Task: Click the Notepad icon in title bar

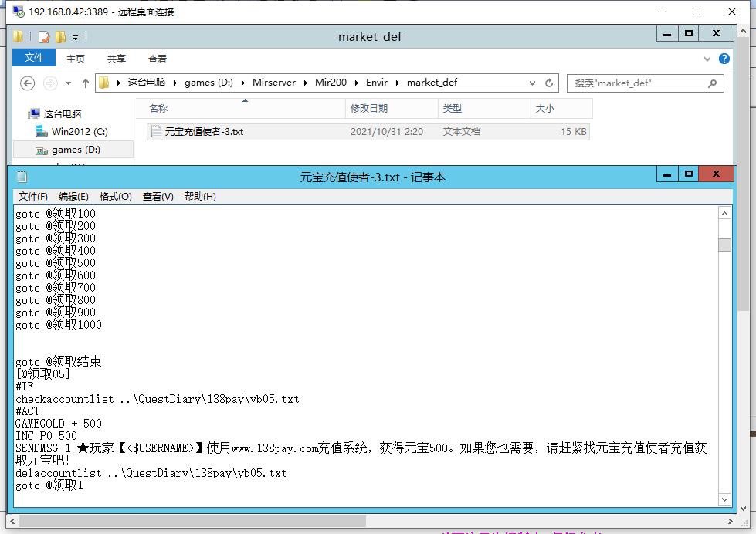Action: (22, 177)
